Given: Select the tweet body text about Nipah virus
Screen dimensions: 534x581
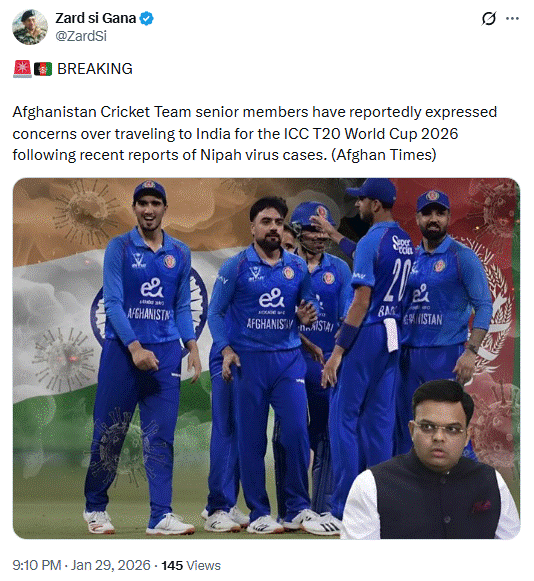Looking at the screenshot, I should [x=255, y=133].
